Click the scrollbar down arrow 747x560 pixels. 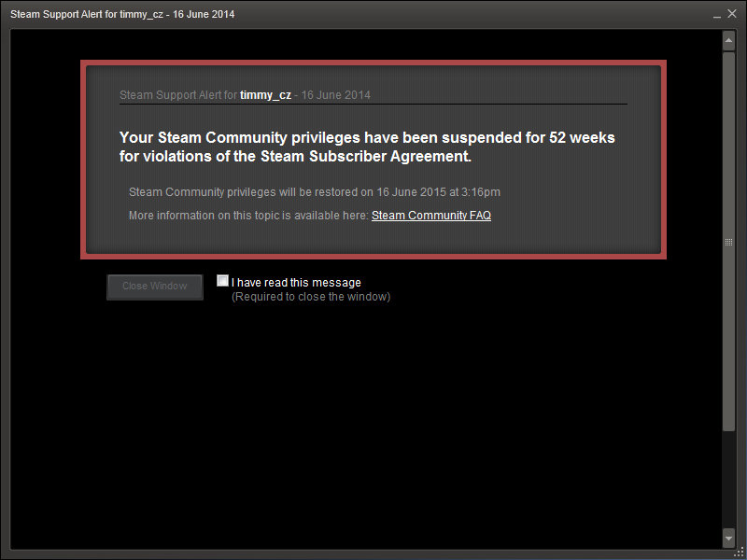728,539
